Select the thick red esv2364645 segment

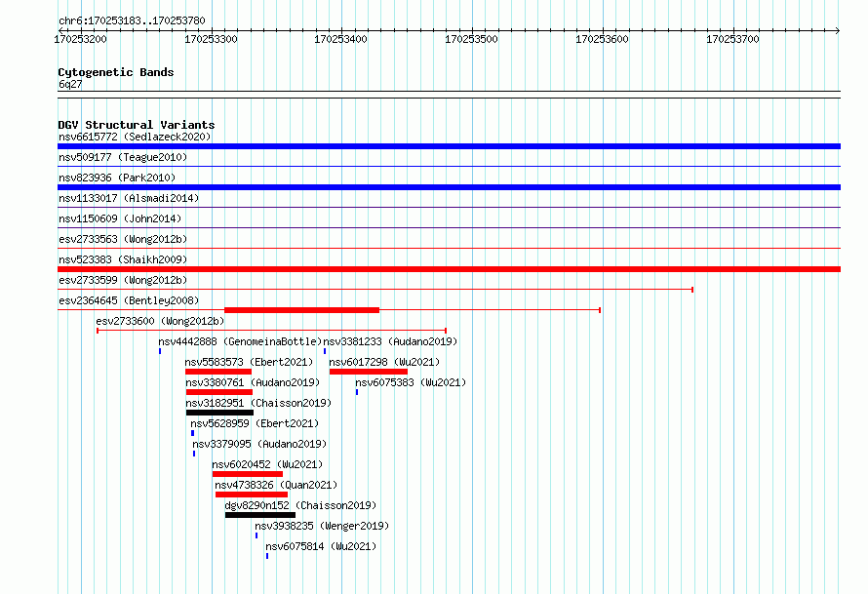301,310
